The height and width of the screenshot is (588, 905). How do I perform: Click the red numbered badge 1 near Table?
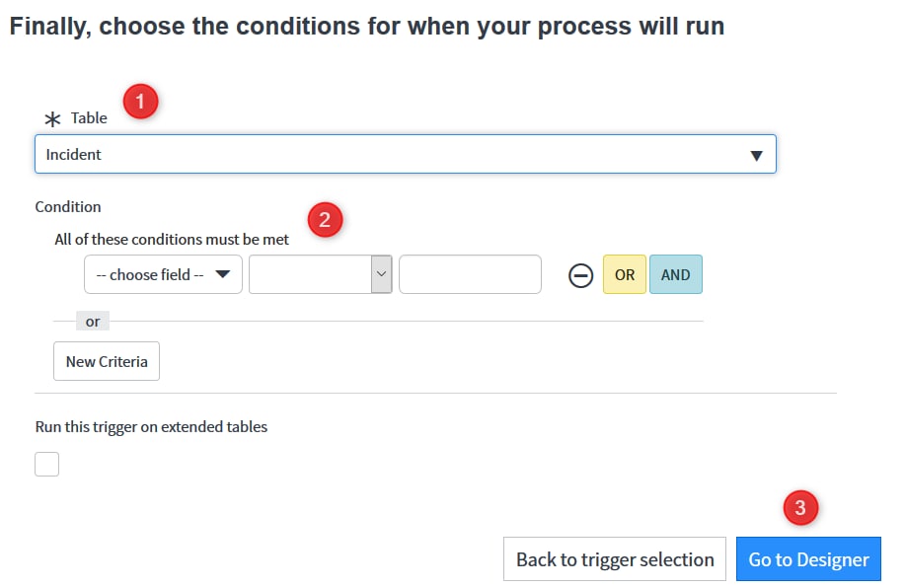click(139, 101)
